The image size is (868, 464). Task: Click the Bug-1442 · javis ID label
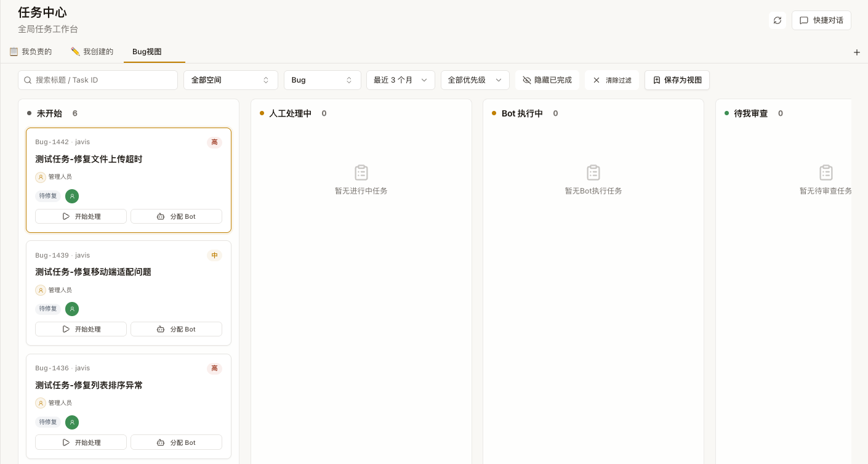tap(62, 142)
